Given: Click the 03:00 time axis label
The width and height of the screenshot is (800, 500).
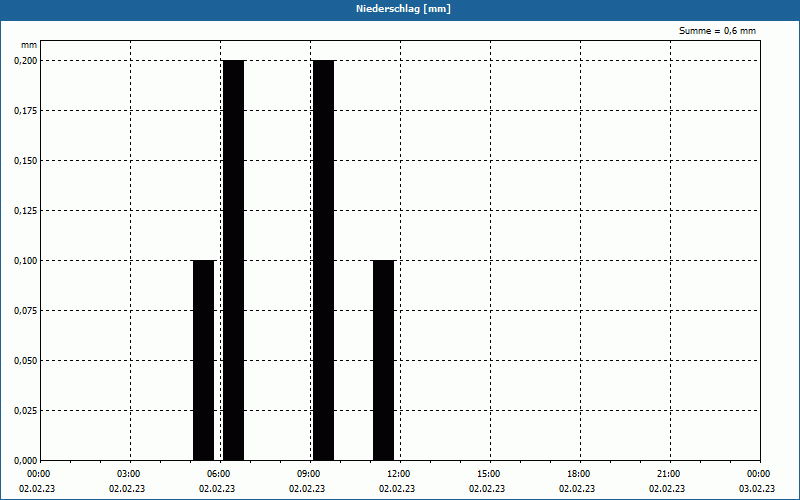Looking at the screenshot, I should tap(129, 474).
